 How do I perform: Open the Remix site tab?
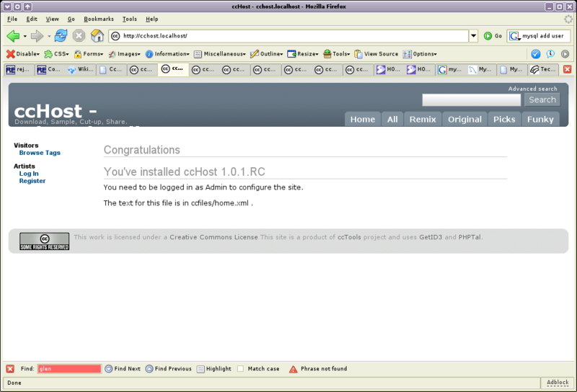[x=423, y=119]
